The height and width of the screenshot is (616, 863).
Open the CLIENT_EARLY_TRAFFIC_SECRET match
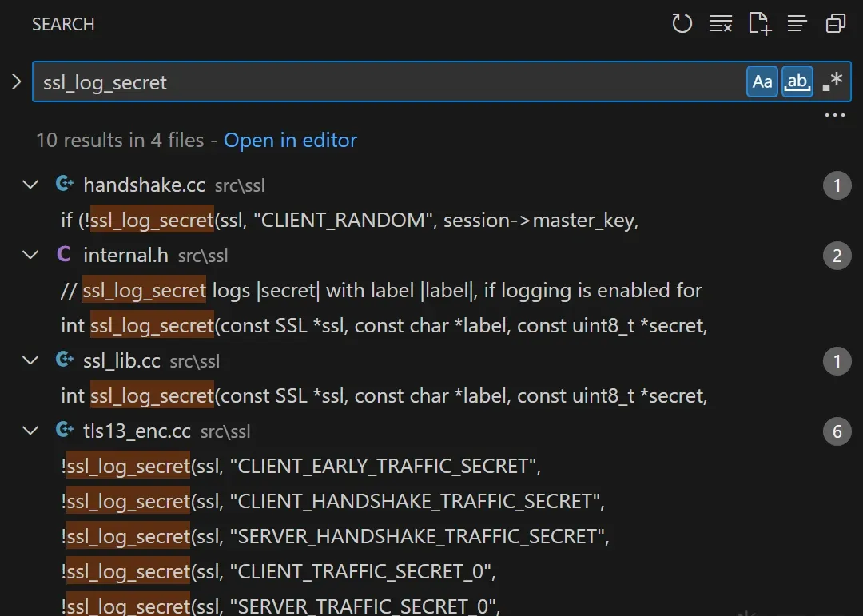click(x=301, y=467)
